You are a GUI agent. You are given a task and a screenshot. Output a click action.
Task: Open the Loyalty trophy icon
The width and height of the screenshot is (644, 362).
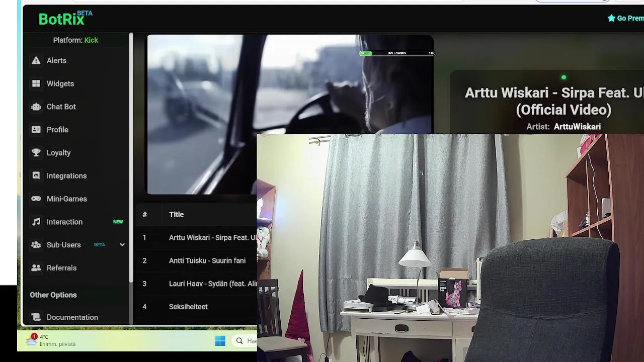(x=36, y=153)
